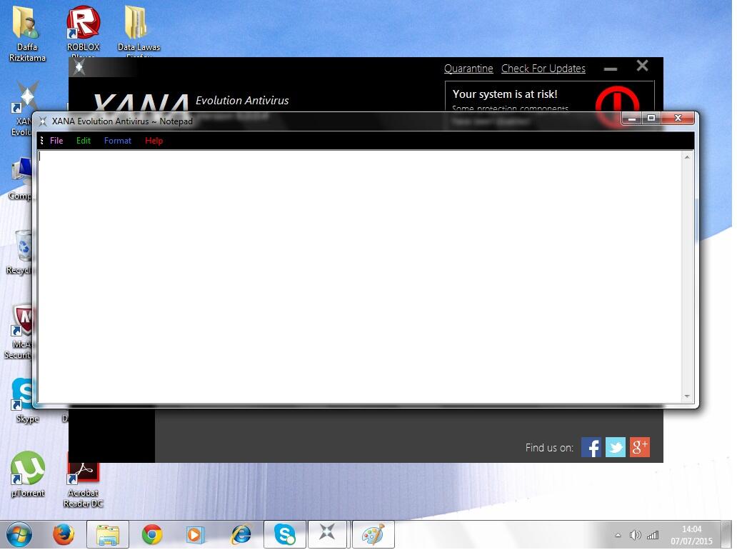Viewport: 737px width, 560px height.
Task: Close the XANA Notepad window
Action: [678, 119]
